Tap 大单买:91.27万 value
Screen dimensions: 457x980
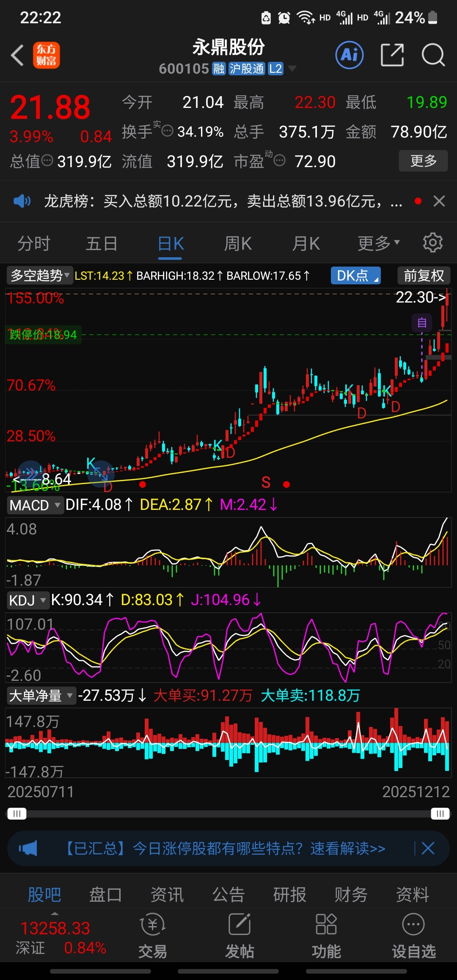(x=203, y=696)
